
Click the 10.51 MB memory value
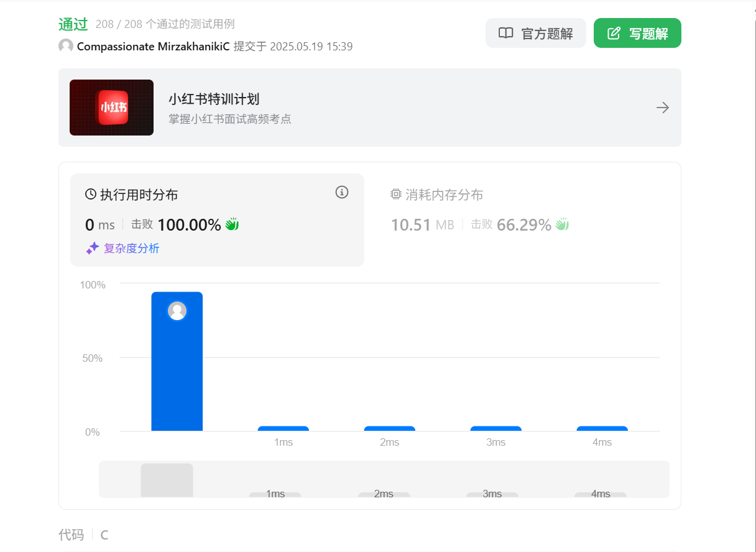pyautogui.click(x=423, y=225)
